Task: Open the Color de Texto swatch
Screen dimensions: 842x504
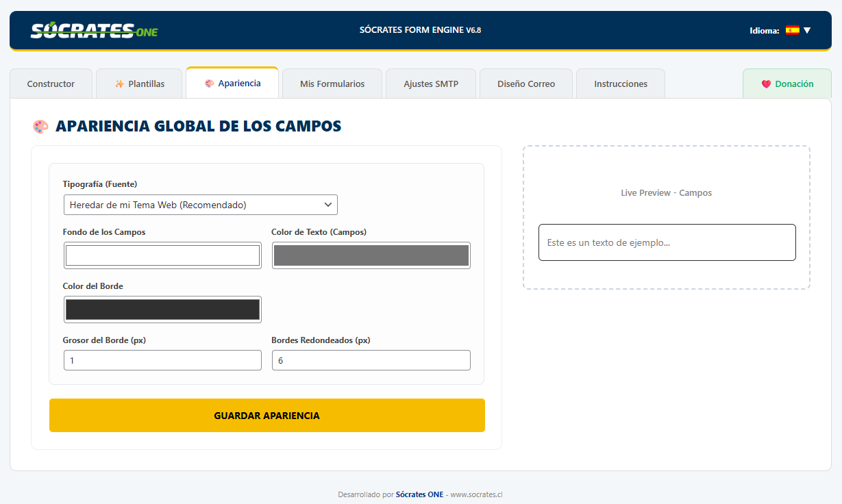Action: coord(371,255)
